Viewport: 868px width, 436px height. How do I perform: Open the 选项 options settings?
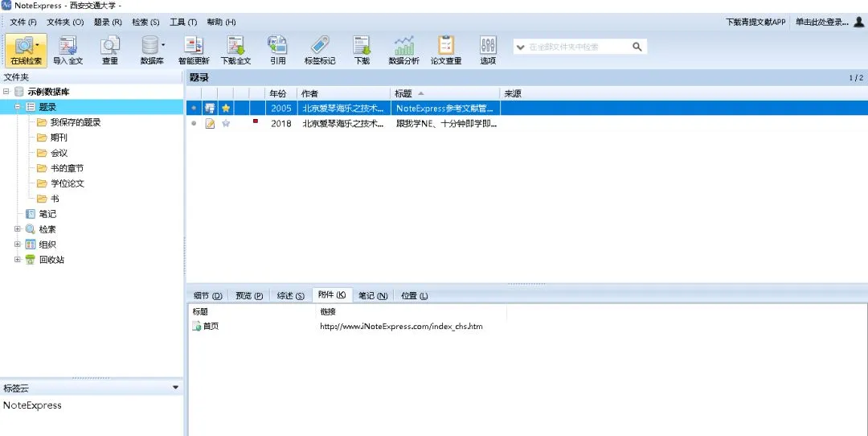pos(488,51)
